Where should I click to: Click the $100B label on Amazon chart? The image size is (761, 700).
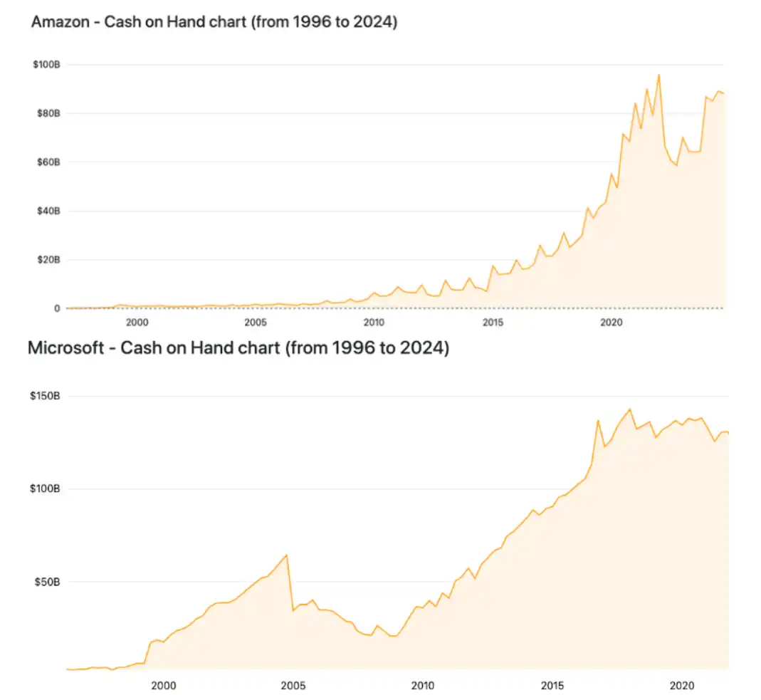click(x=47, y=65)
